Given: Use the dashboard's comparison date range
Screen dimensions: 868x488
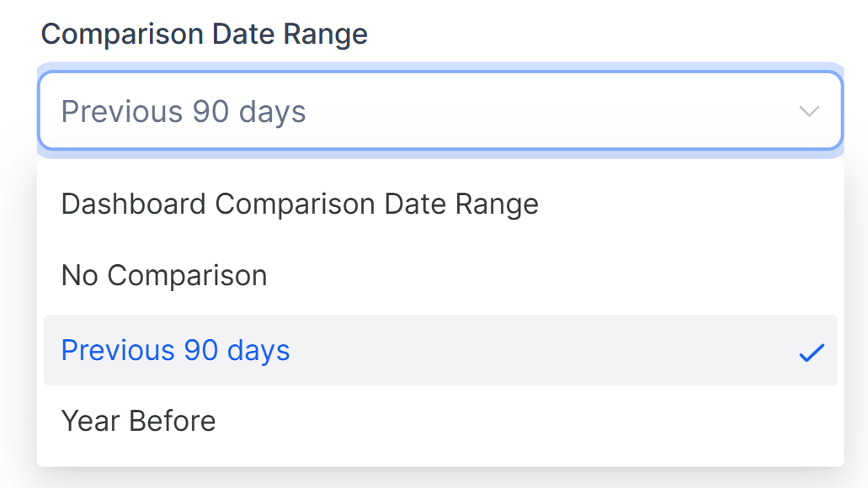Looking at the screenshot, I should [x=300, y=204].
